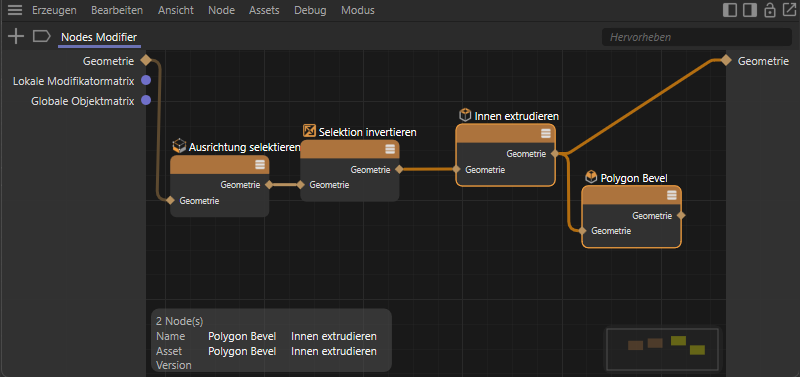Click the plus add node icon
Screen dimensions: 800x377
(x=16, y=37)
